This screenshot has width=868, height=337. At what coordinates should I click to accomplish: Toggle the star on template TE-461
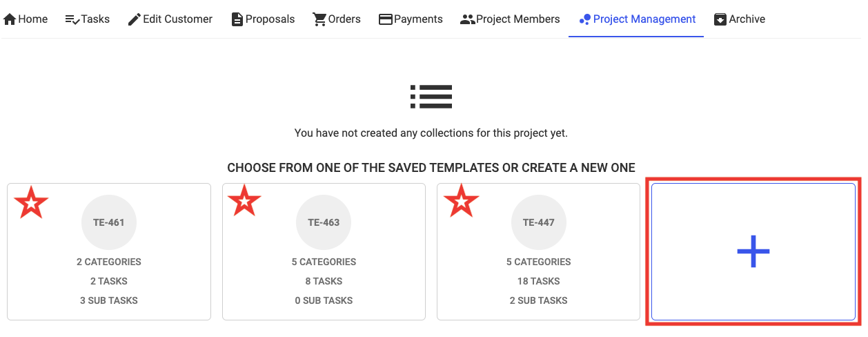coord(32,203)
